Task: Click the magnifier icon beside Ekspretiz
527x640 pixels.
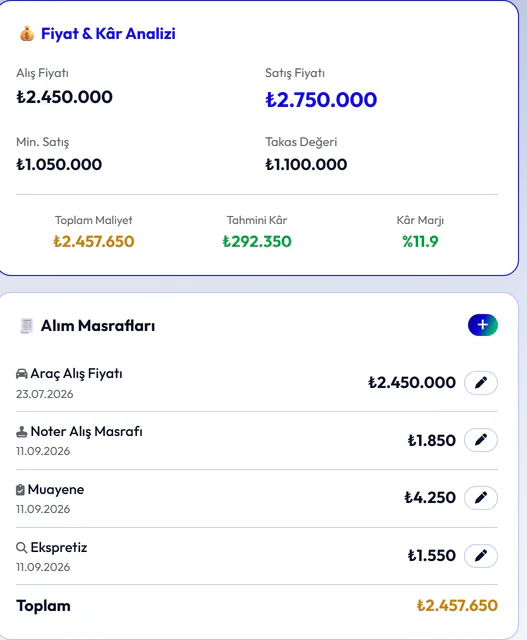Action: (x=22, y=547)
